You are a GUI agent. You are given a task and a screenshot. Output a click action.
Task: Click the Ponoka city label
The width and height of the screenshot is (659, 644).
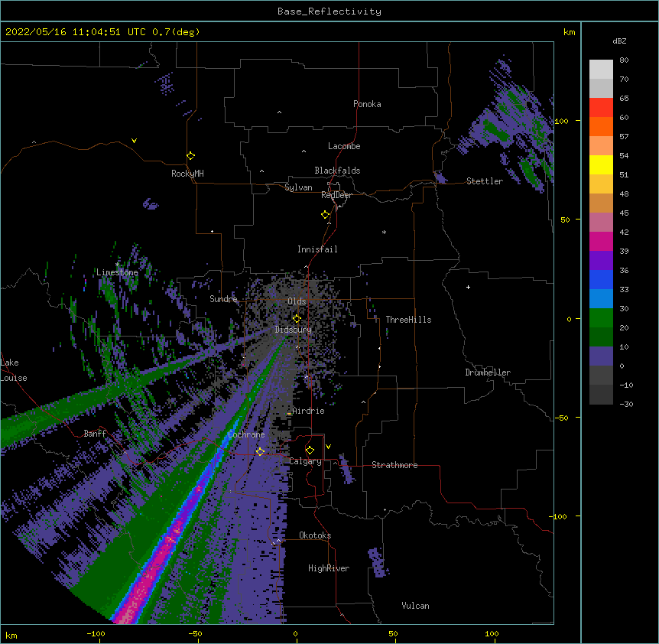[367, 104]
